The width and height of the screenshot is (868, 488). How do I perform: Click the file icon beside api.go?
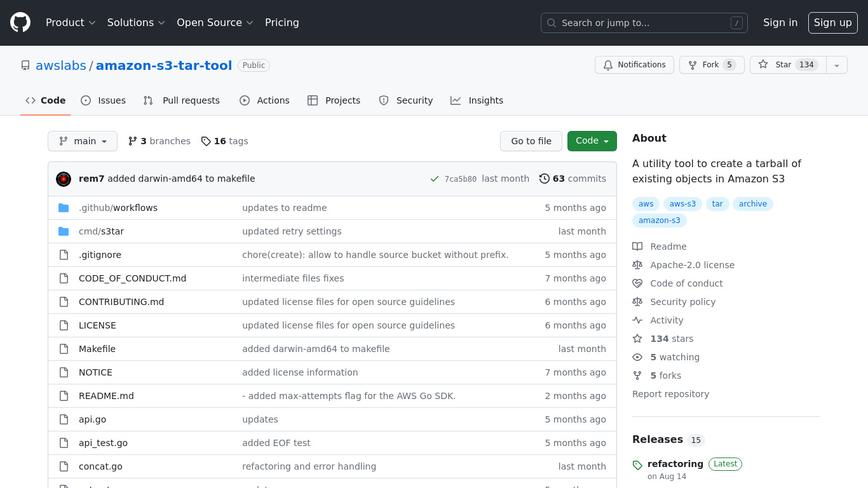pos(64,419)
